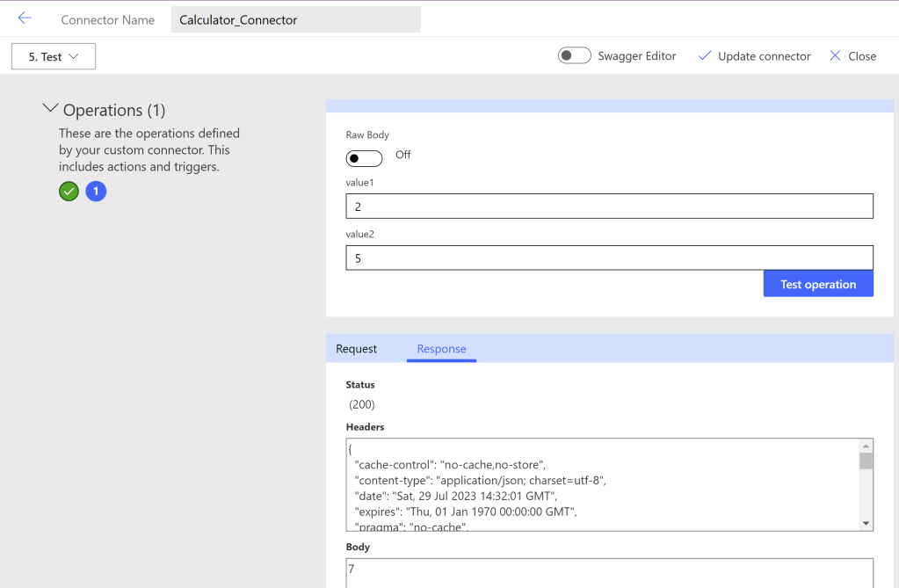Toggle the Swagger Editor switch

coord(575,56)
